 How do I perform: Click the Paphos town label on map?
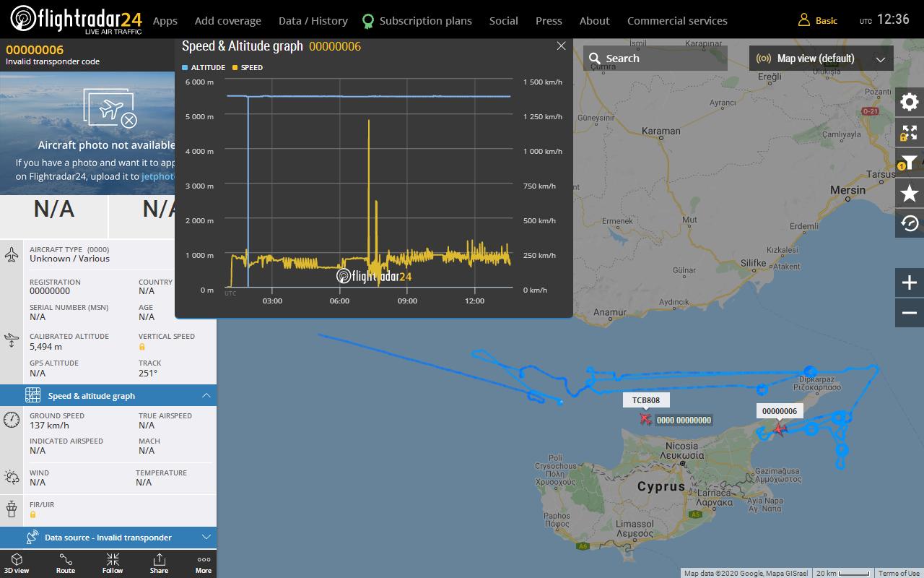tap(557, 516)
